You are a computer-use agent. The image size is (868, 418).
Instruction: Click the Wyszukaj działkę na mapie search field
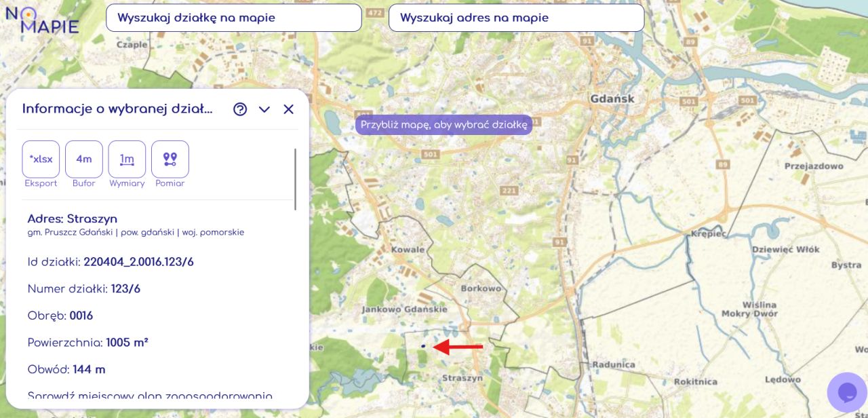(x=233, y=18)
